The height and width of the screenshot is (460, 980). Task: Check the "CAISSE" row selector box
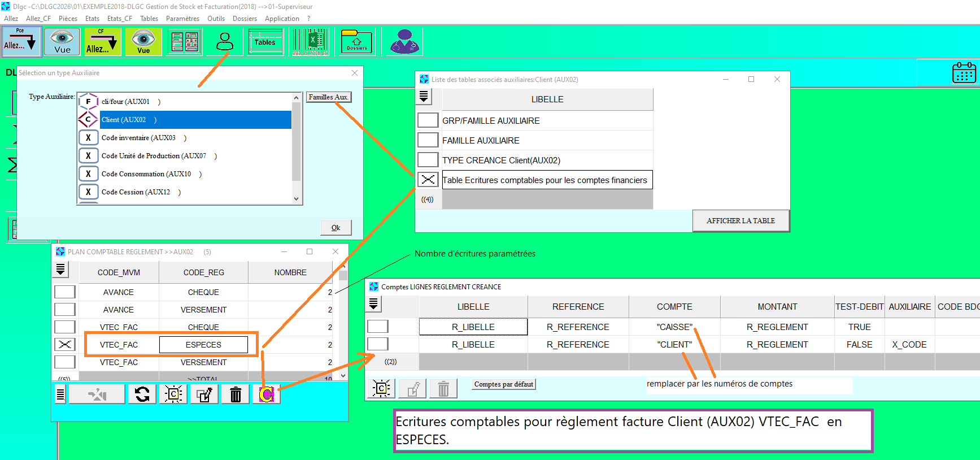click(x=377, y=327)
